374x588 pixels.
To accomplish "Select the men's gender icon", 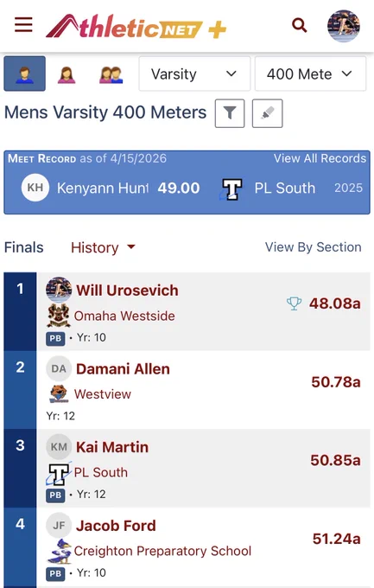I will pyautogui.click(x=25, y=73).
